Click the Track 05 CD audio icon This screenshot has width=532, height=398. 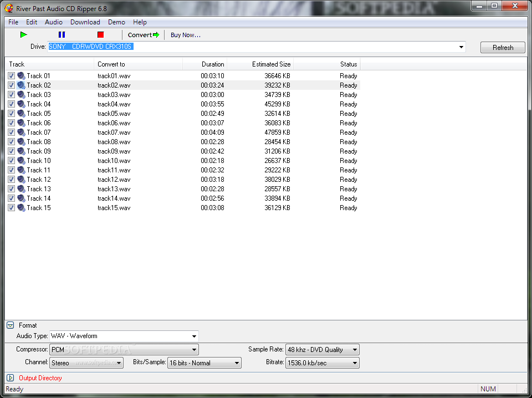click(x=21, y=113)
